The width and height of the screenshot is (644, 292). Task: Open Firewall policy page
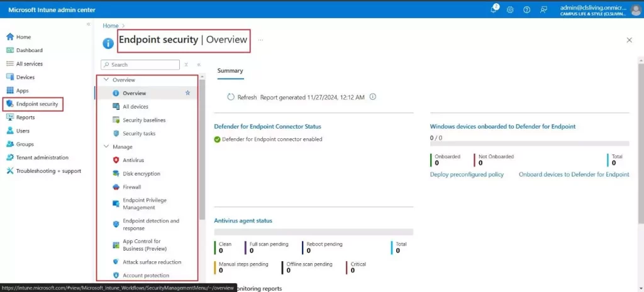pos(131,187)
